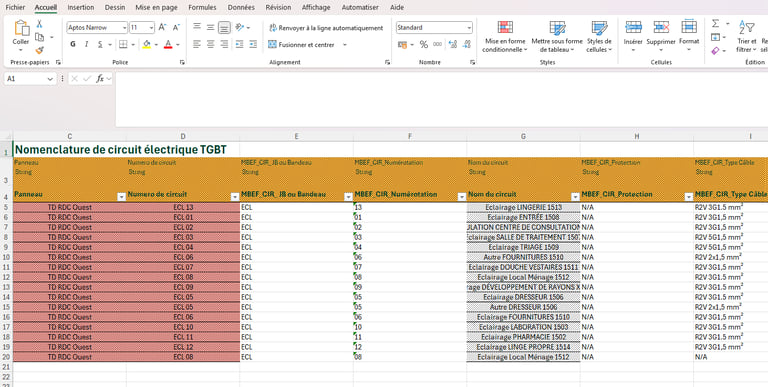768x387 pixels.
Task: Toggle Renvoyer à la ligne automatiquement
Action: pos(326,28)
